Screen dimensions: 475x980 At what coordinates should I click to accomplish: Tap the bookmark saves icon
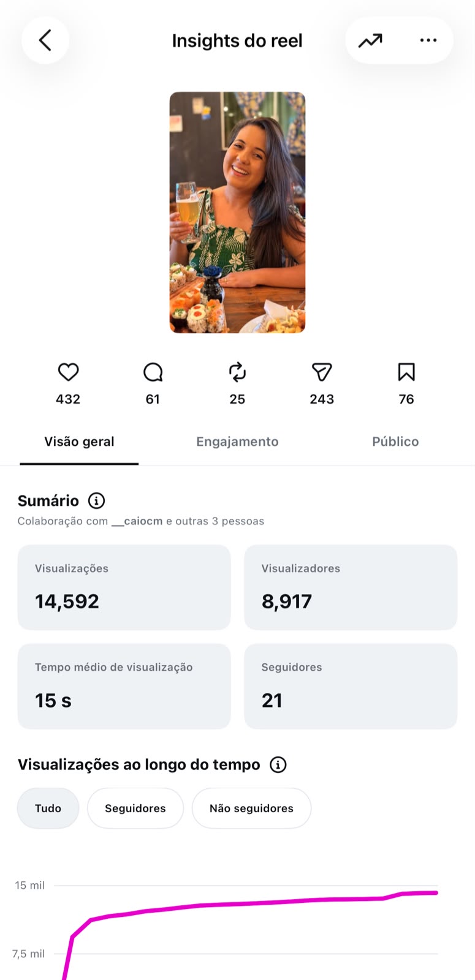[406, 372]
